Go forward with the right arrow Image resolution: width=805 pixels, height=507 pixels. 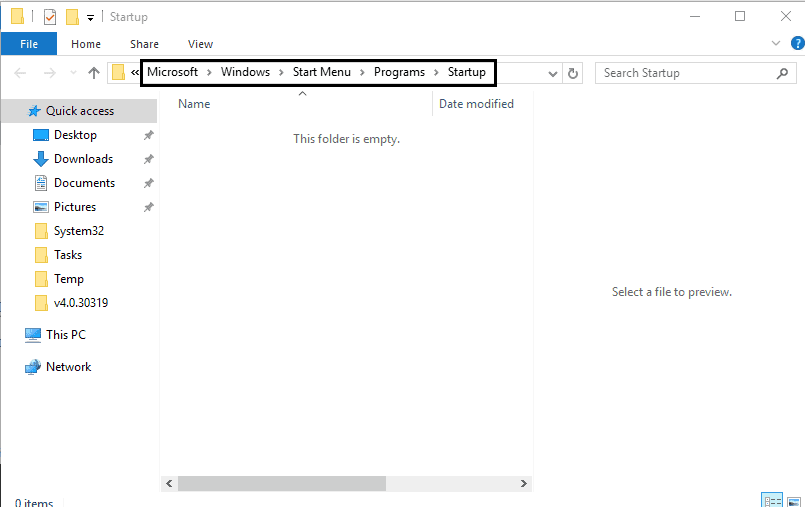[50, 73]
